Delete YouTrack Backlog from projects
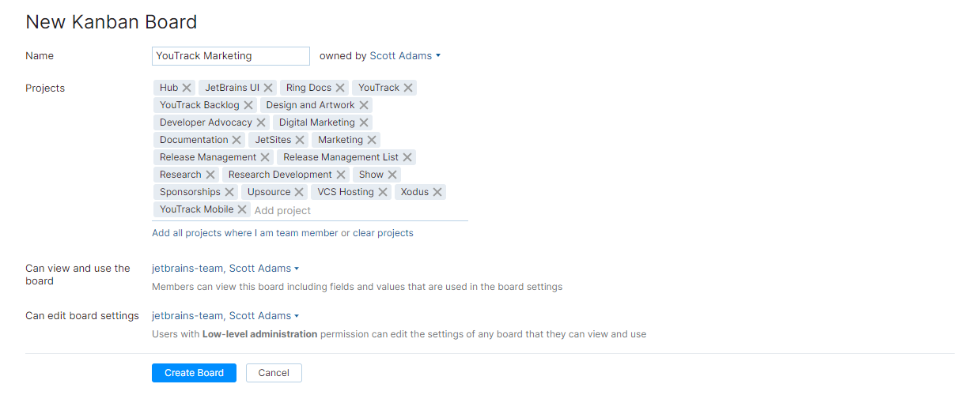This screenshot has height=399, width=980. 248,105
